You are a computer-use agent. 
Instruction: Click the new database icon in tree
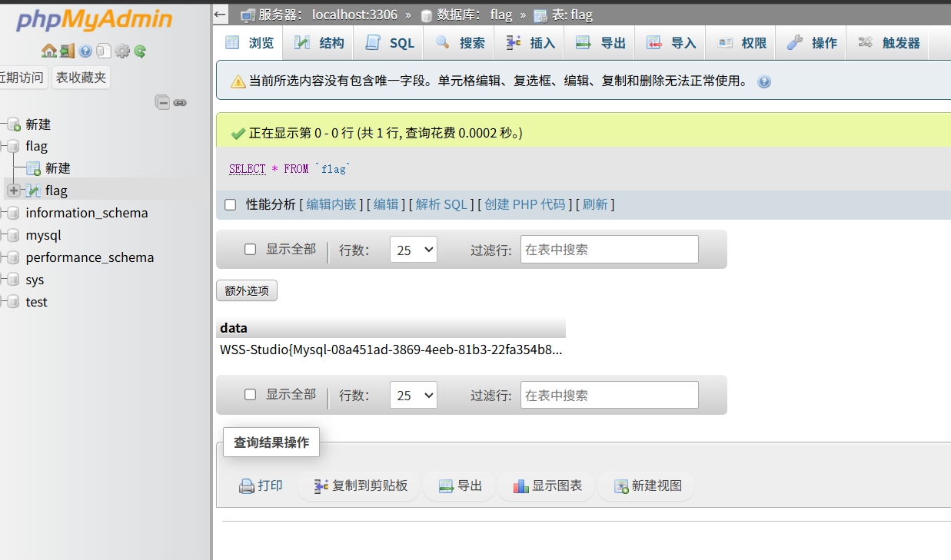tap(13, 124)
